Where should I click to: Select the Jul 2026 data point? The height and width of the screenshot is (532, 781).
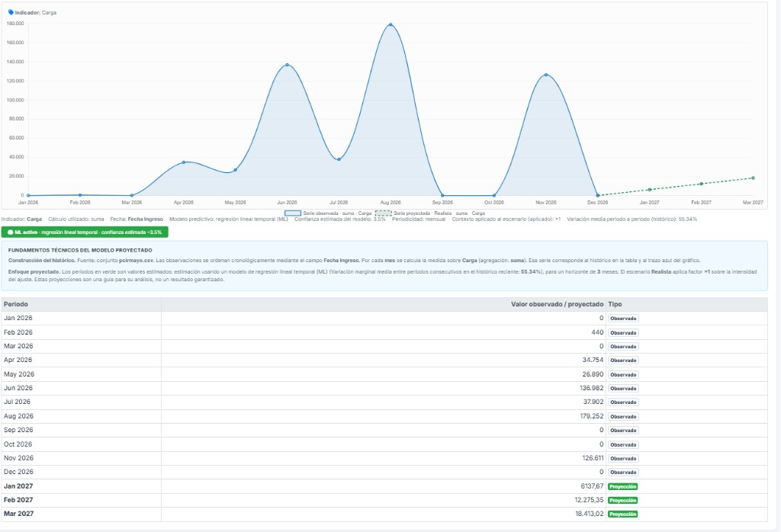point(339,159)
